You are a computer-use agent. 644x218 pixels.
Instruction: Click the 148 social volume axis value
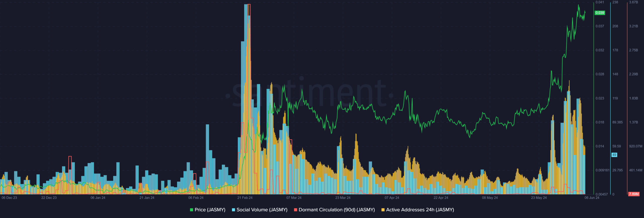[x=615, y=74]
